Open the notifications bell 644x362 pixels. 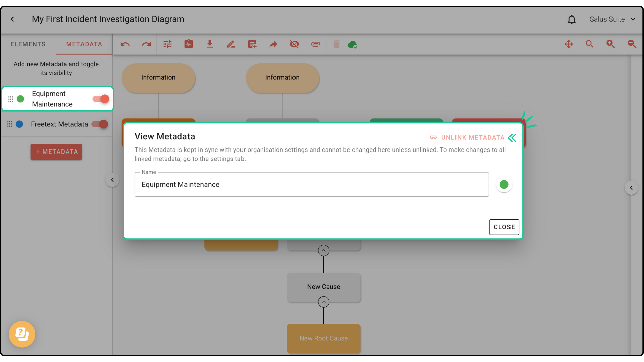(571, 19)
